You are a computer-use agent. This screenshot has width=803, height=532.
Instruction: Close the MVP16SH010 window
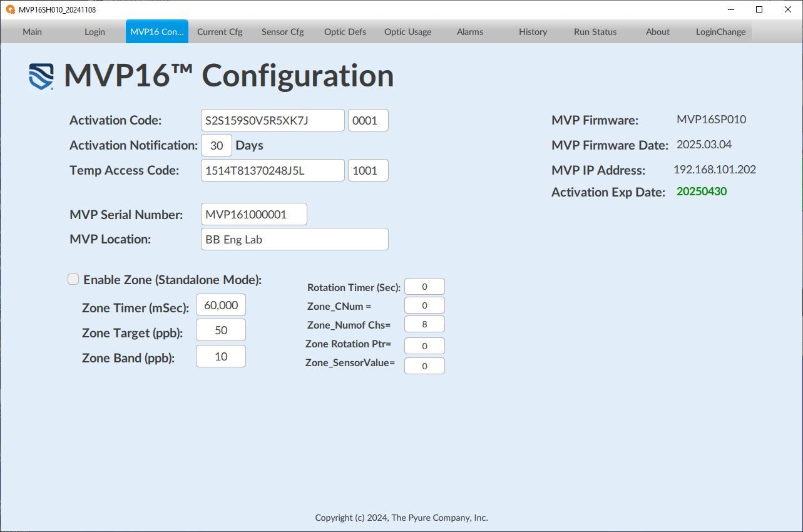pyautogui.click(x=788, y=9)
